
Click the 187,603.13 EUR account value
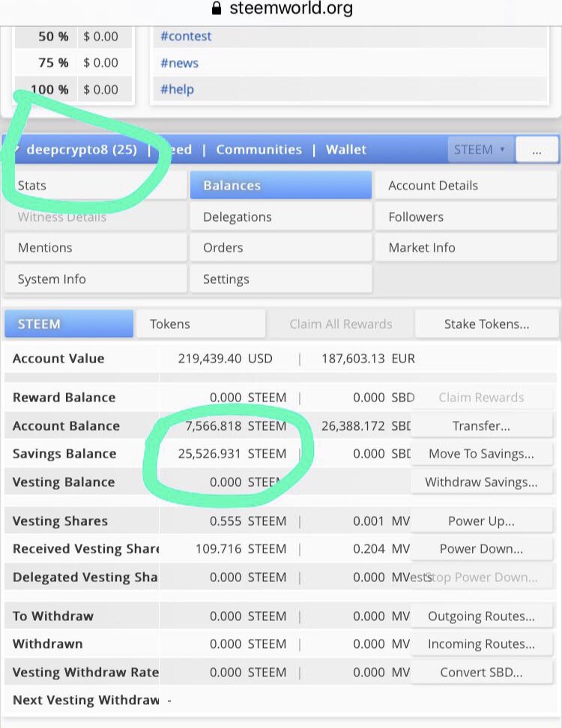point(369,359)
